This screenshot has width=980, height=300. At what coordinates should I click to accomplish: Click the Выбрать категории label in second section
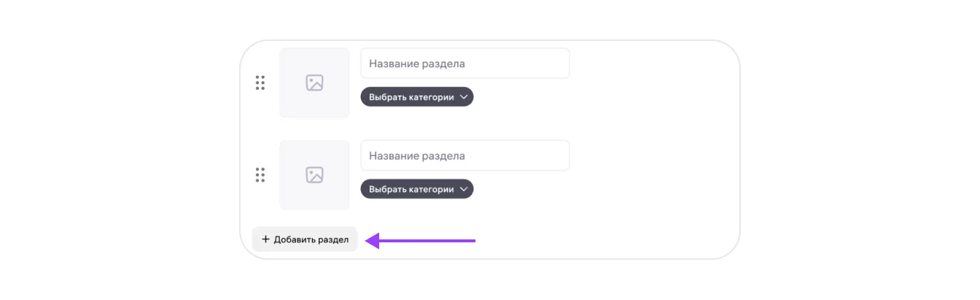[411, 189]
